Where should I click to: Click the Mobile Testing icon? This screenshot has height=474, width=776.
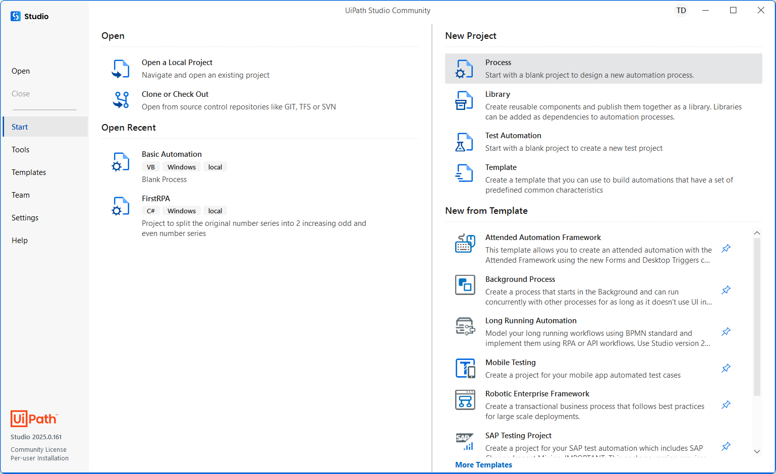click(x=465, y=368)
